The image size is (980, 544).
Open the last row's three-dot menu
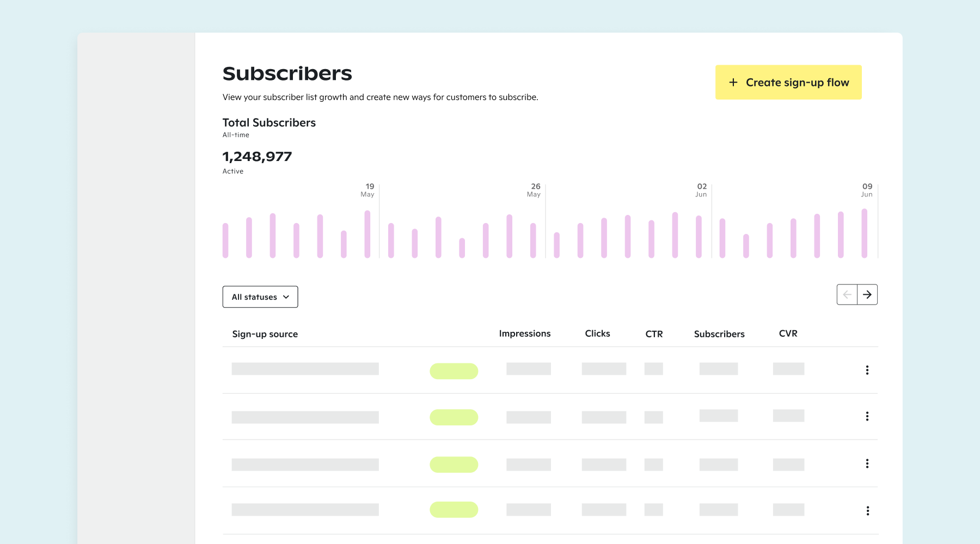point(867,511)
